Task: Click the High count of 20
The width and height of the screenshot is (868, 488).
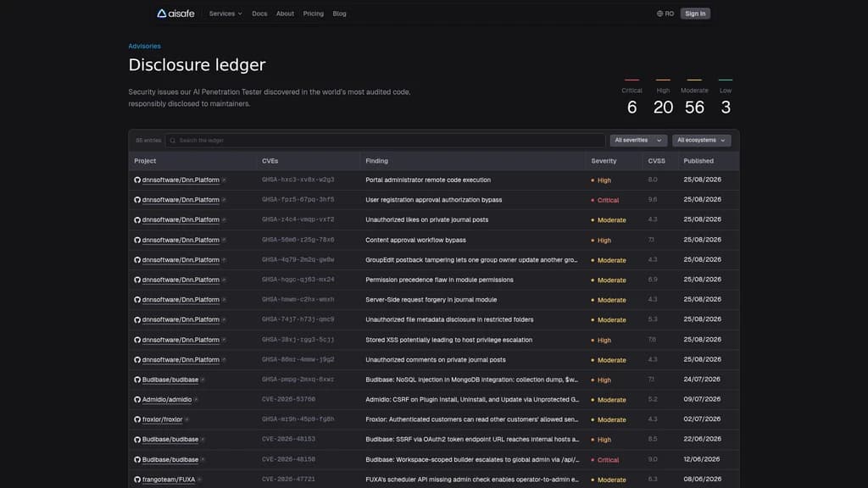Action: (663, 108)
